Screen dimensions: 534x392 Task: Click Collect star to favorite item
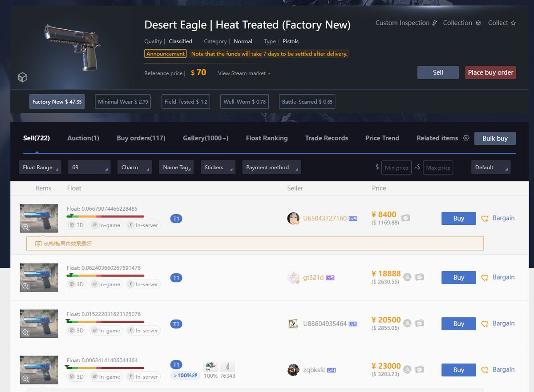click(x=502, y=23)
